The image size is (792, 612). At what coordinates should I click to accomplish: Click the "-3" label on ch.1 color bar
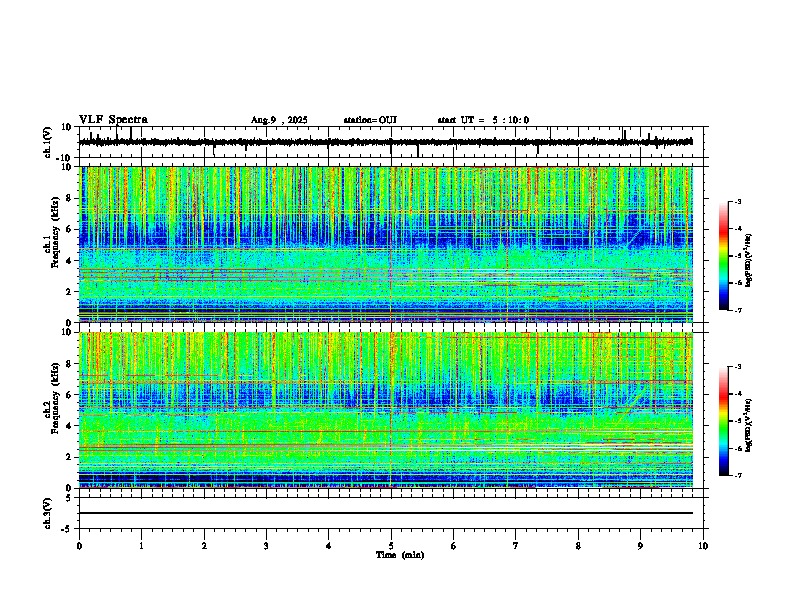[x=738, y=202]
